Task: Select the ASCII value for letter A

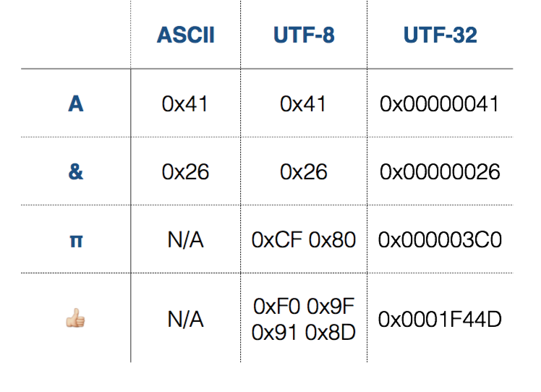Action: tap(186, 104)
